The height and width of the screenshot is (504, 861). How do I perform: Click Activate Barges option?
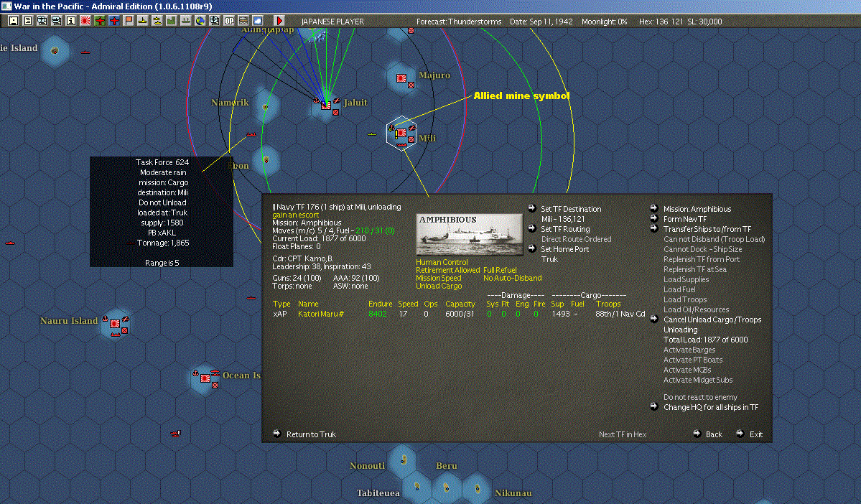point(689,350)
